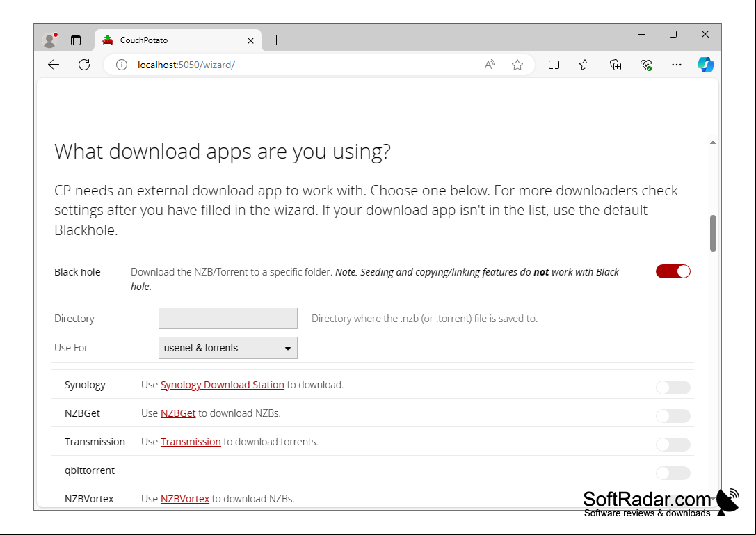Click the 'What download apps' heading
Image resolution: width=756 pixels, height=535 pixels.
[223, 152]
